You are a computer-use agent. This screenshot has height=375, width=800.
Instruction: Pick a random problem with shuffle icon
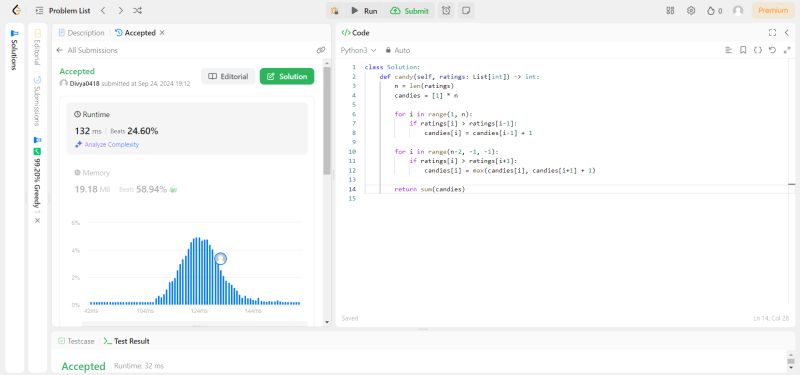[x=137, y=10]
